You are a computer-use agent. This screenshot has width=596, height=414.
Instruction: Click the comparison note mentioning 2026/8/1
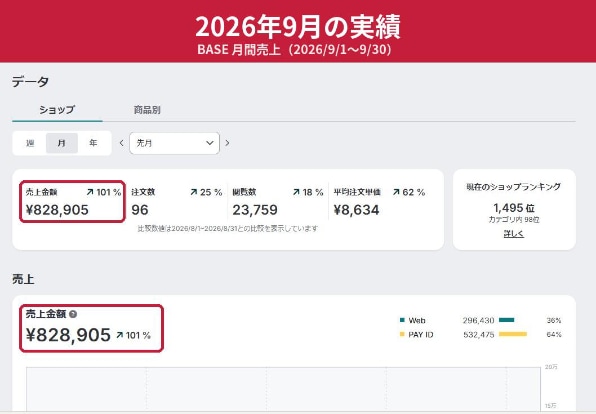pyautogui.click(x=228, y=228)
